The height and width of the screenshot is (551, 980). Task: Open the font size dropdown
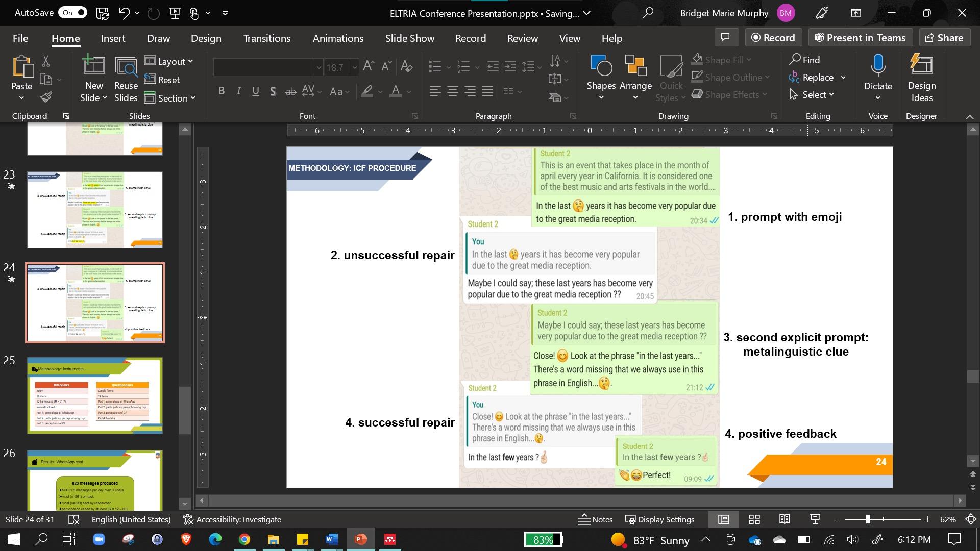(x=355, y=67)
